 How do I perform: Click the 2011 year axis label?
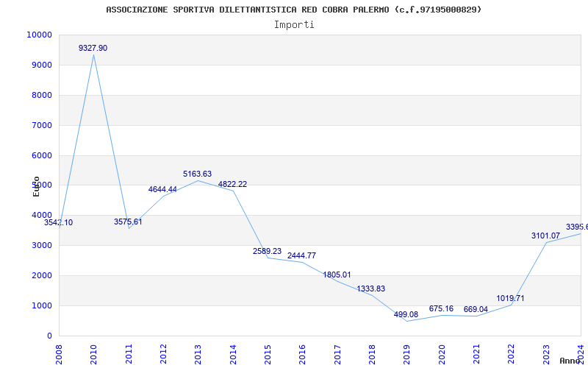click(129, 355)
